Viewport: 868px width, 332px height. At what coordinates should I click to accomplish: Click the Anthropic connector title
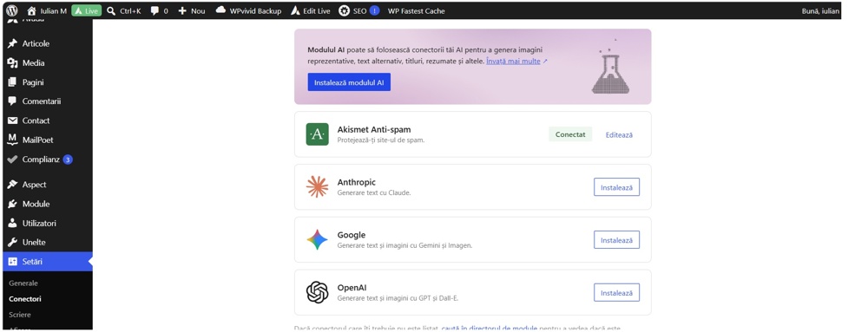(357, 182)
